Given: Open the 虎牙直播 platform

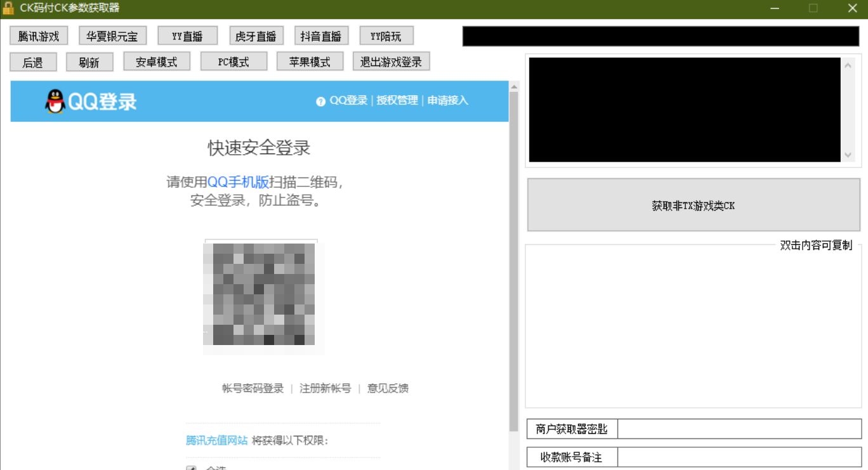Looking at the screenshot, I should click(256, 36).
